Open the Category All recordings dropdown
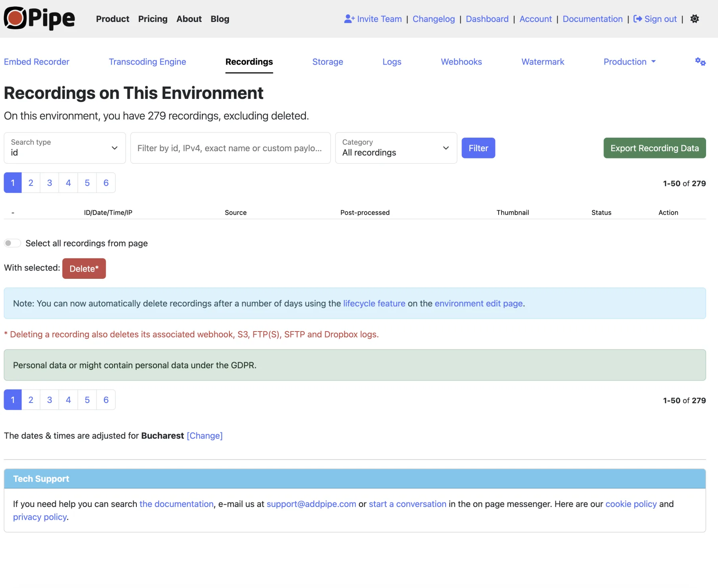Viewport: 718px width, 588px height. [x=396, y=148]
